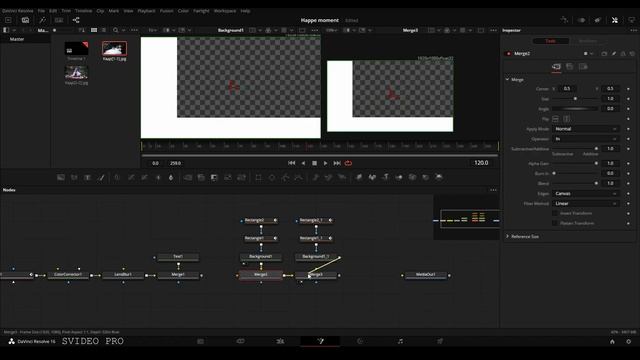Select the Merge2 node

(261, 275)
